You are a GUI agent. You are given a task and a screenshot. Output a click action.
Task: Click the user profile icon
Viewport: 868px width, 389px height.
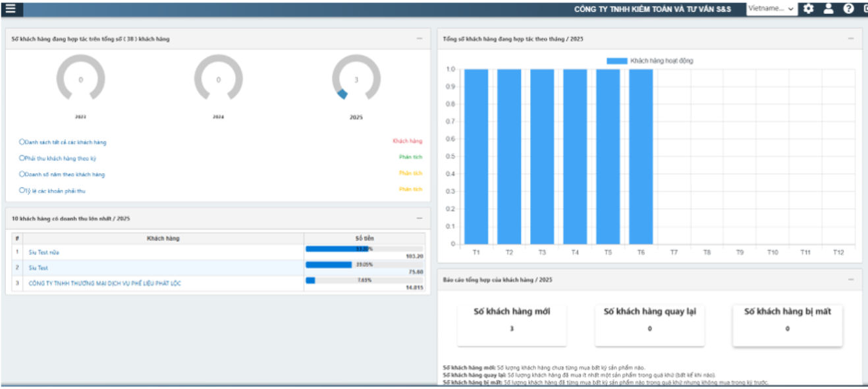point(828,9)
